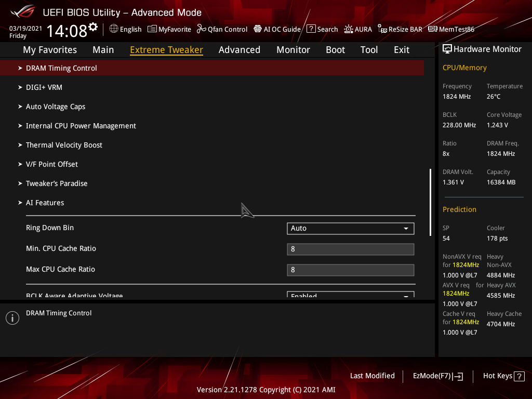Viewport: 532px width, 399px height.
Task: Click the DRAM Volt. 1.361 V value
Action: point(453,182)
